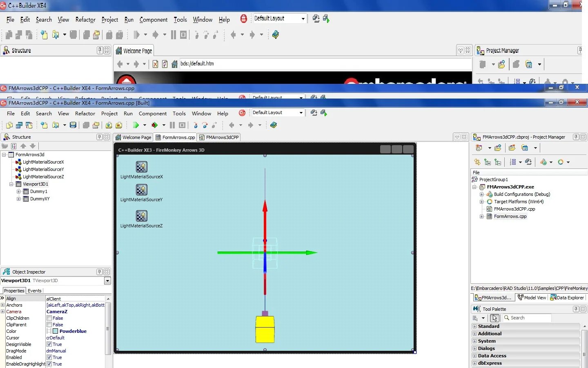Expand the Dummy1 node in Structure
This screenshot has width=588, height=368.
pyautogui.click(x=18, y=191)
